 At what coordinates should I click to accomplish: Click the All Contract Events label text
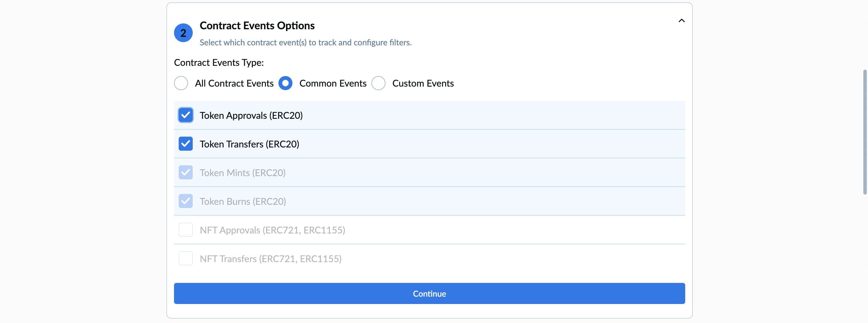tap(234, 84)
